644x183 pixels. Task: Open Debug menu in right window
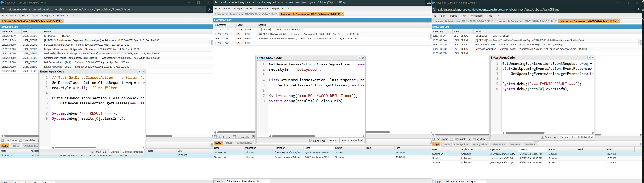(x=454, y=16)
